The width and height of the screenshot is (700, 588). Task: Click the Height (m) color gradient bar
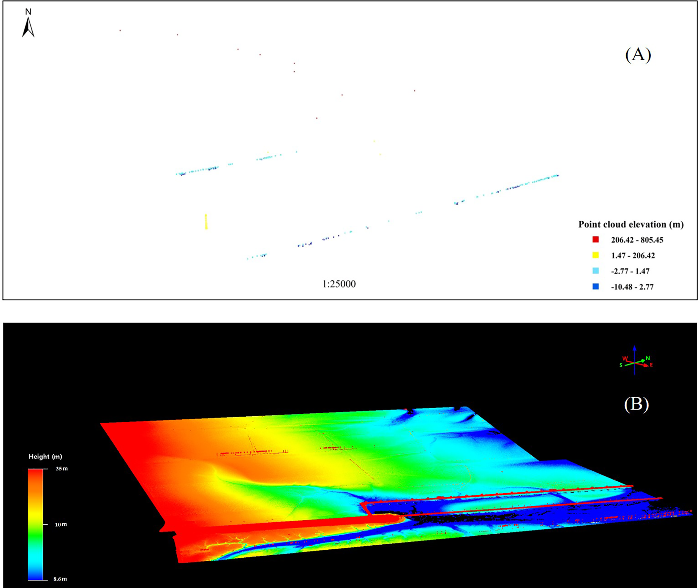36,525
